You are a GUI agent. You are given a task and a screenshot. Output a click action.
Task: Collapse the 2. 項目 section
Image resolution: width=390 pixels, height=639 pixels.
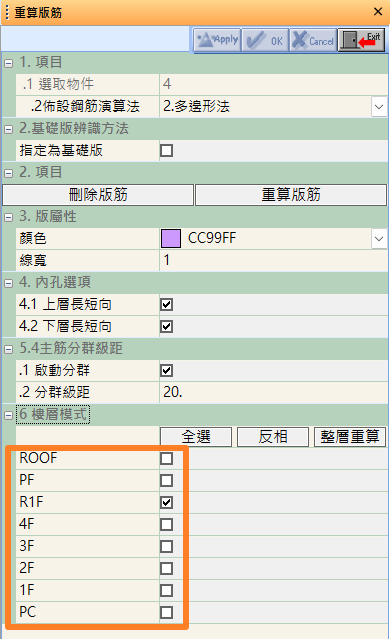(9, 173)
